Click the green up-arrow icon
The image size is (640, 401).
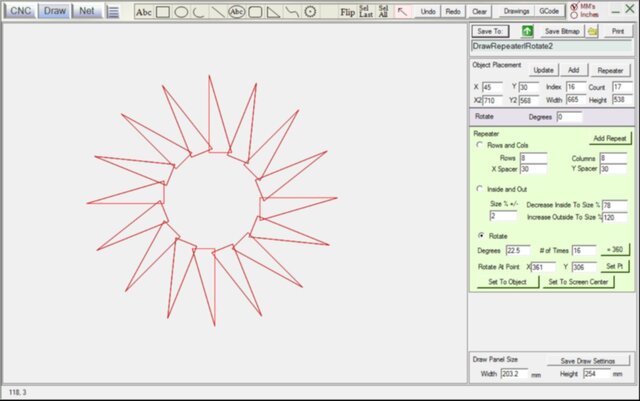[527, 31]
